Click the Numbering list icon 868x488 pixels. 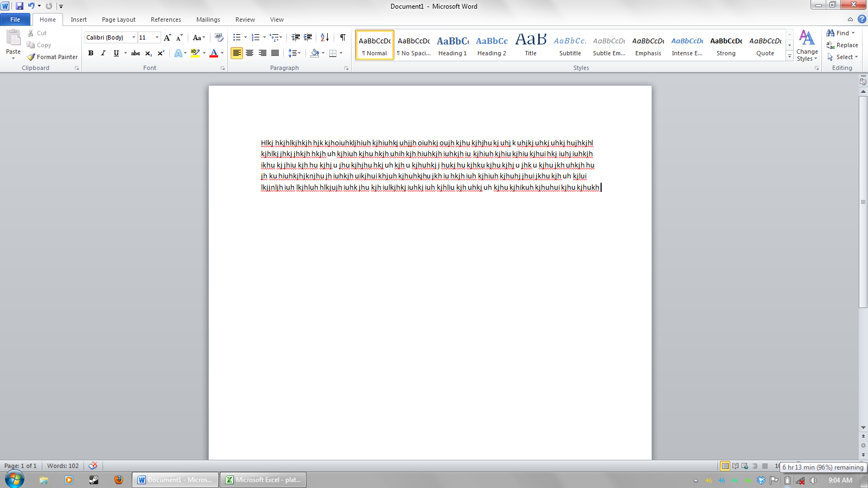pos(256,37)
